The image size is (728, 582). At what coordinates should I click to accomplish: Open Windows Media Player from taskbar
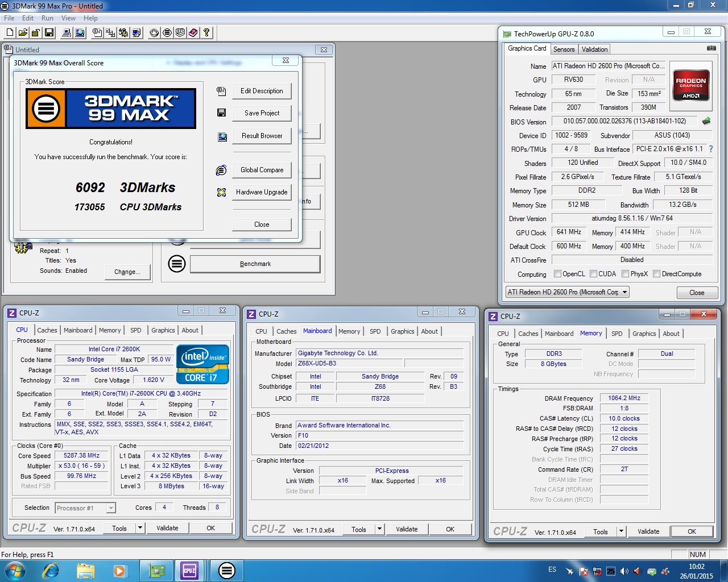pos(119,571)
